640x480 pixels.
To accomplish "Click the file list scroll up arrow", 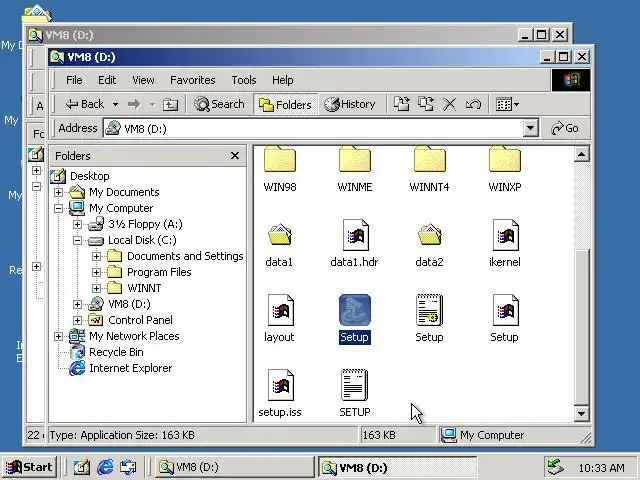I will tap(581, 154).
